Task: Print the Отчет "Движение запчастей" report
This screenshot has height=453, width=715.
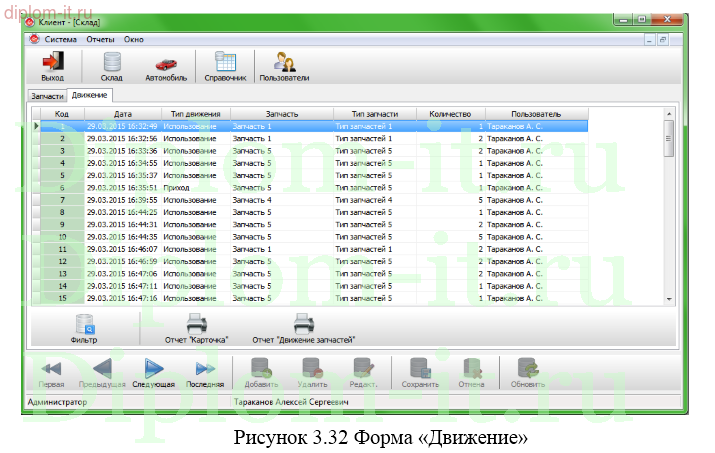Action: [x=304, y=328]
